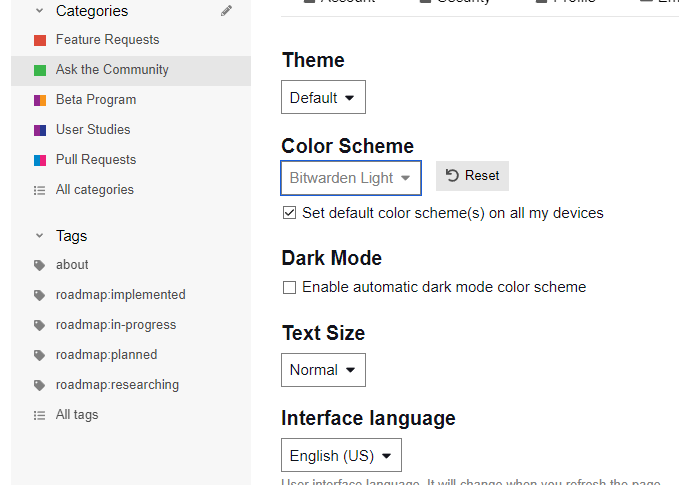This screenshot has width=679, height=485.
Task: Reset the color scheme
Action: (x=472, y=176)
